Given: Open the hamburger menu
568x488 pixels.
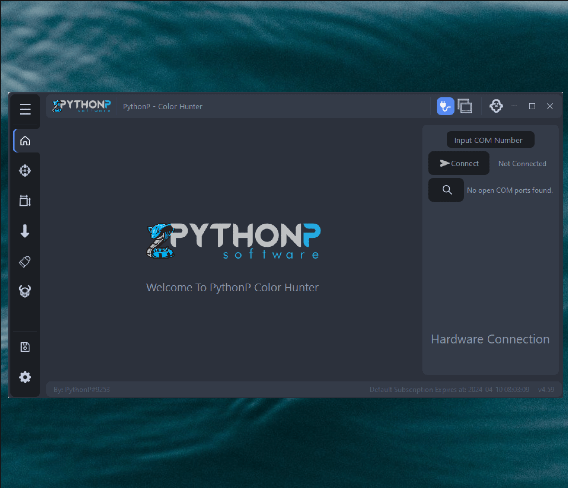Looking at the screenshot, I should point(25,109).
